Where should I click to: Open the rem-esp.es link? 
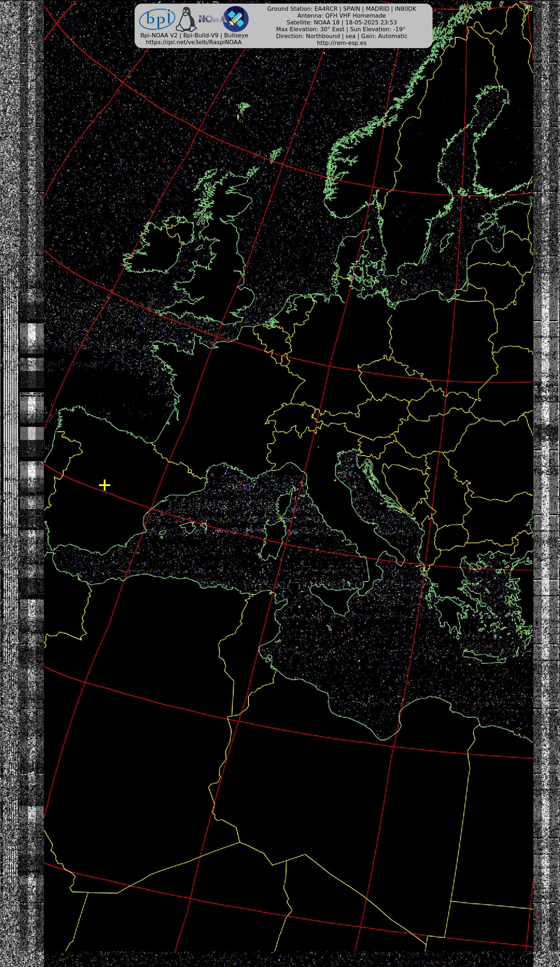[341, 43]
